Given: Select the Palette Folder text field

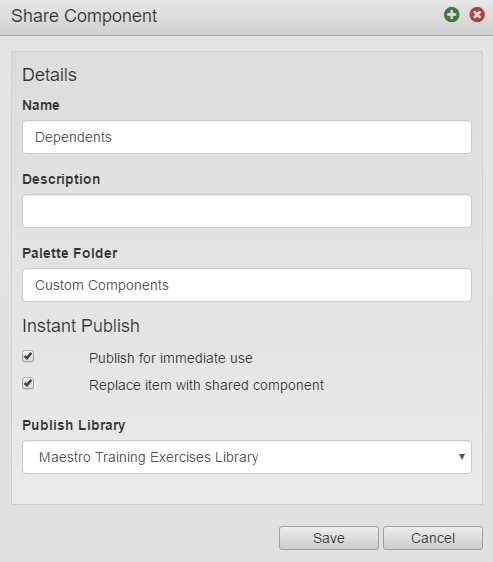Looking at the screenshot, I should coord(247,285).
